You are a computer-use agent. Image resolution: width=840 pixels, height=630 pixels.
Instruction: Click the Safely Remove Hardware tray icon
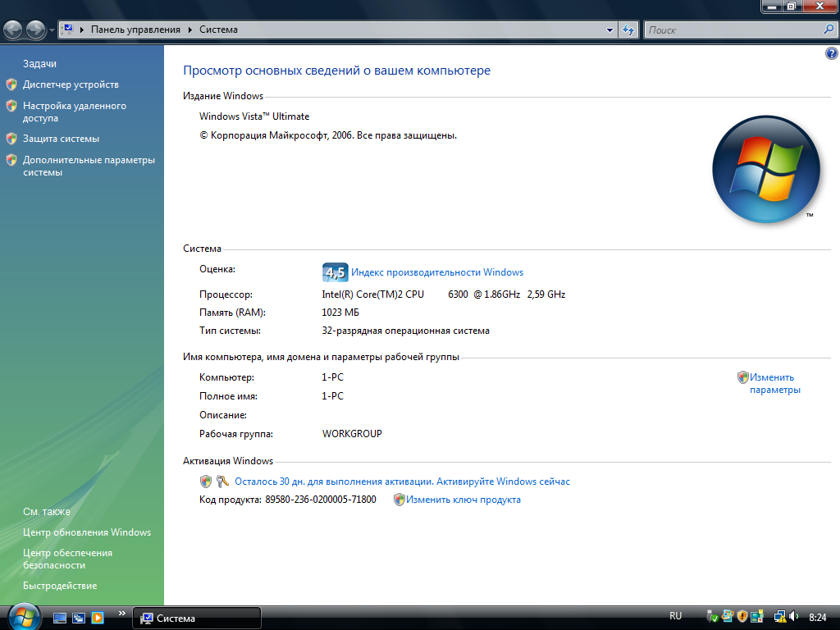click(712, 617)
